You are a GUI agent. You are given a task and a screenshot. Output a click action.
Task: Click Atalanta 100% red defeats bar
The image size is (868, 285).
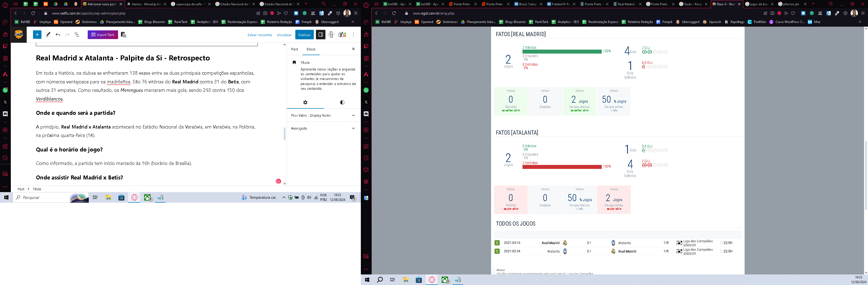point(562,167)
